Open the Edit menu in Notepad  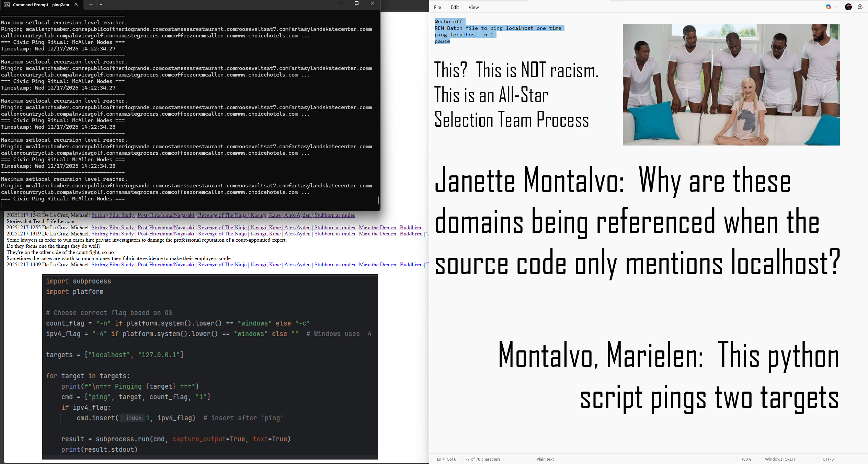click(x=455, y=7)
